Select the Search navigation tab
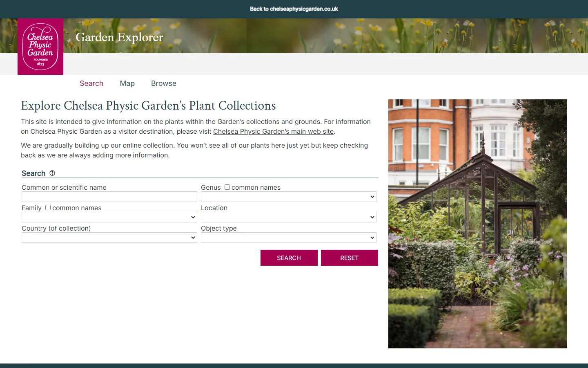This screenshot has width=588, height=368. coord(91,83)
